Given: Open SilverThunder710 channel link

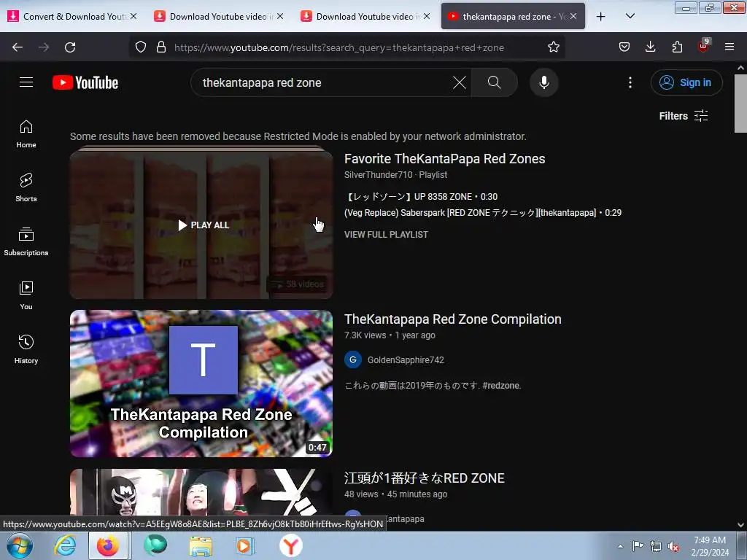Looking at the screenshot, I should click(379, 175).
